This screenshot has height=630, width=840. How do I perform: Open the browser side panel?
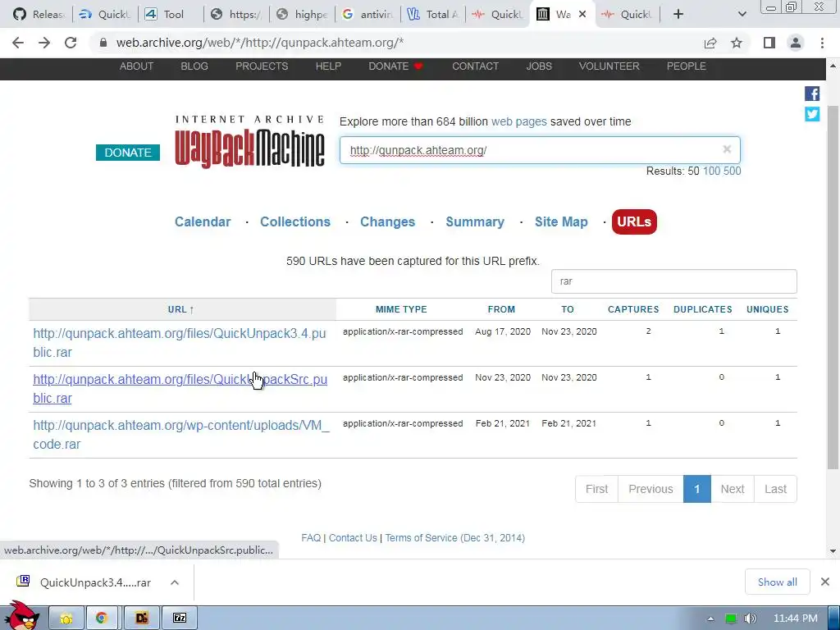(x=769, y=43)
